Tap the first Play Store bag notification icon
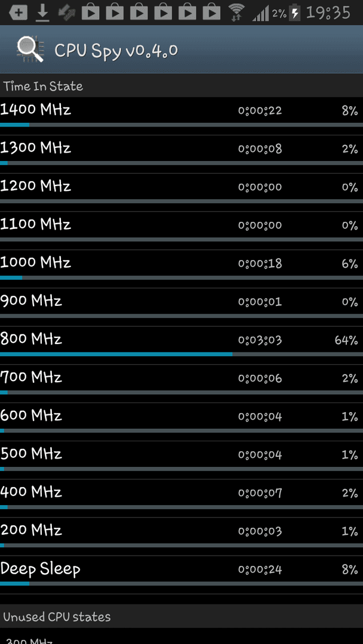Viewport: 363px width, 644px height. point(90,13)
